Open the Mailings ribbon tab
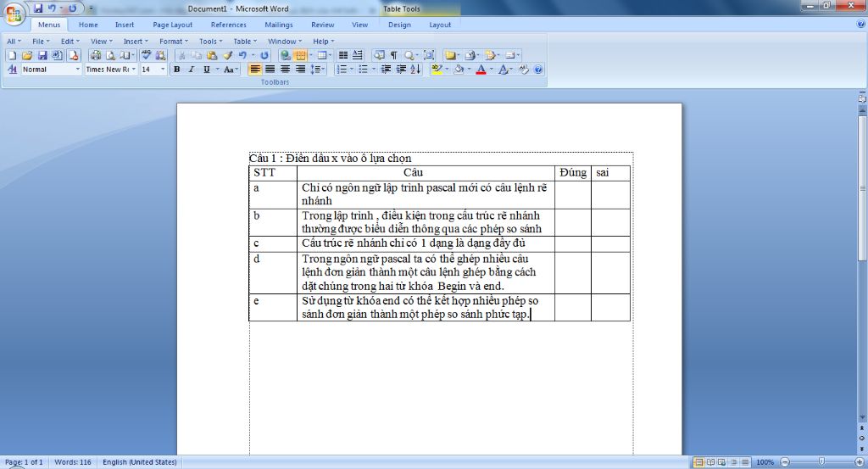Image resolution: width=868 pixels, height=469 pixels. [x=278, y=25]
